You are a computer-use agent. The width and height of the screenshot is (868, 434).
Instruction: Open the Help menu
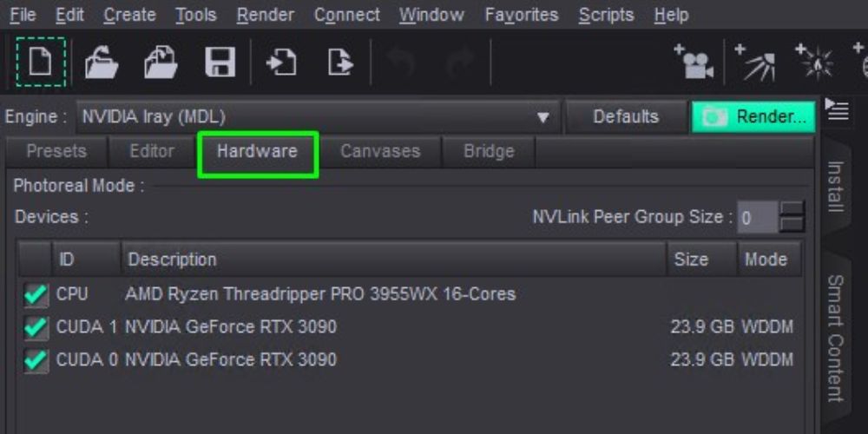coord(671,15)
